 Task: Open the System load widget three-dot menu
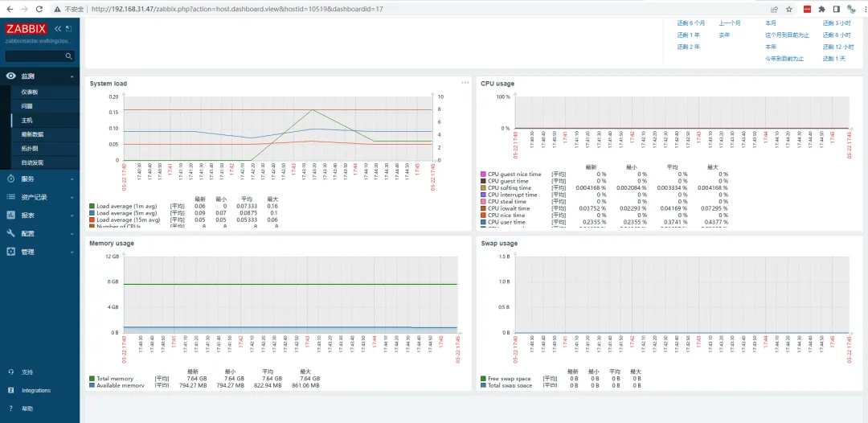[465, 83]
